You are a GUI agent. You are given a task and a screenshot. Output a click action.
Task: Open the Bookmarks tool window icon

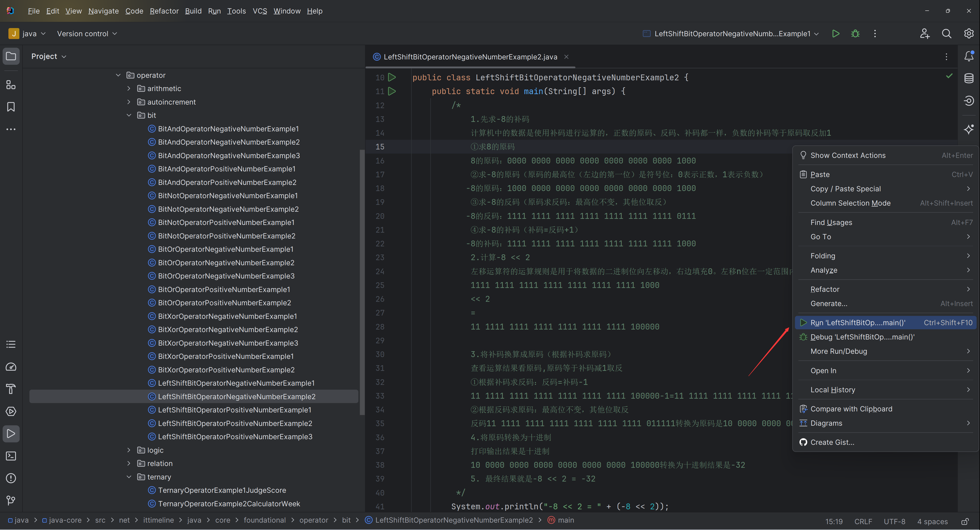coord(11,107)
